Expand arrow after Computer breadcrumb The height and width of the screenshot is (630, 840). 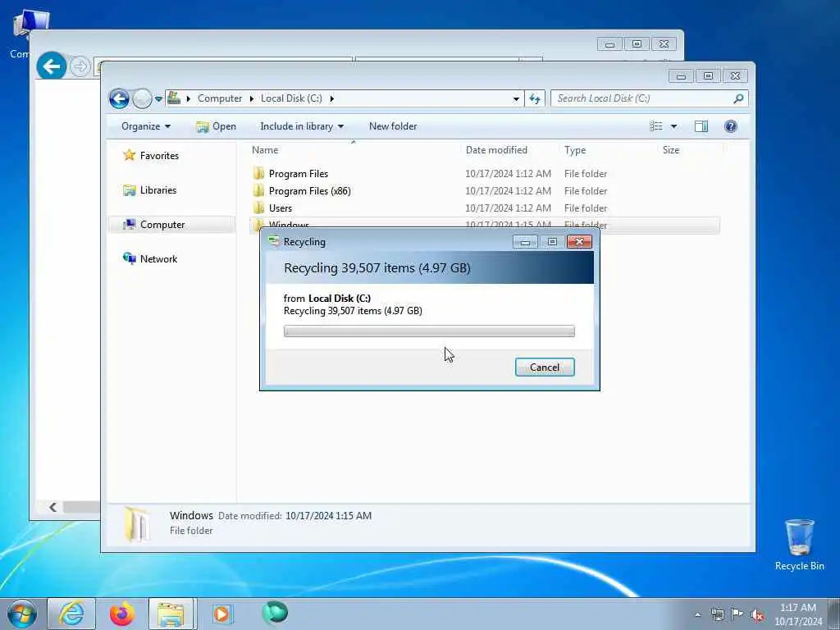point(252,98)
